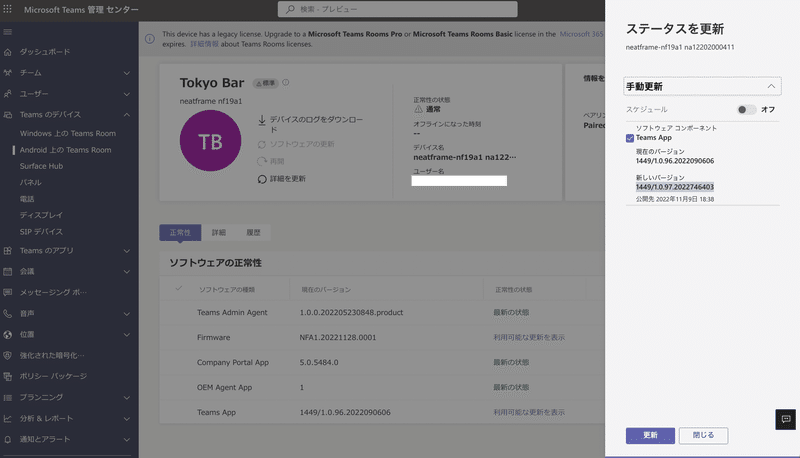Expand the 通知とアラート chevron
Viewport: 800px width, 458px height.
tap(127, 440)
